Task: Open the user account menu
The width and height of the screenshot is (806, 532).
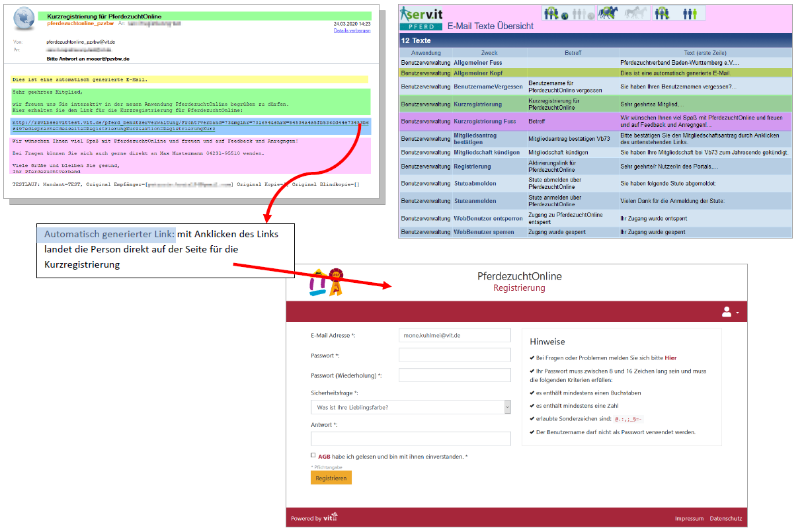Action: click(730, 311)
